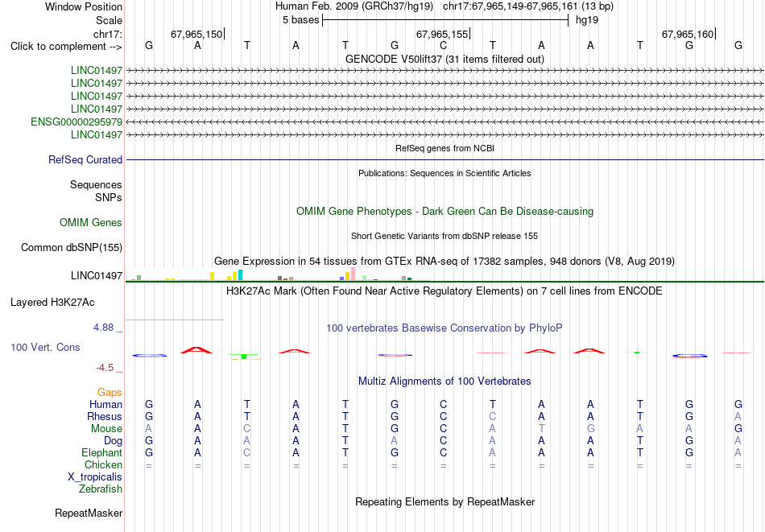Click base C in the complement sequence row
The image size is (765, 532).
click(x=443, y=46)
